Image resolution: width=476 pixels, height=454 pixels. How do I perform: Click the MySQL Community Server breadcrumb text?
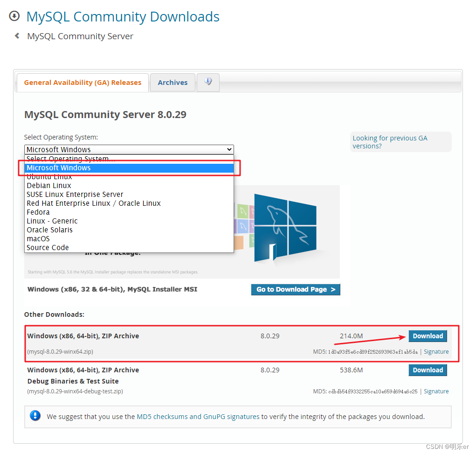pos(80,36)
